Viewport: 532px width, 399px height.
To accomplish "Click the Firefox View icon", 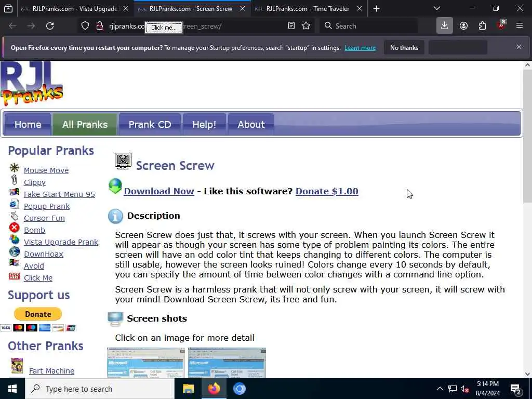I will click(x=8, y=9).
